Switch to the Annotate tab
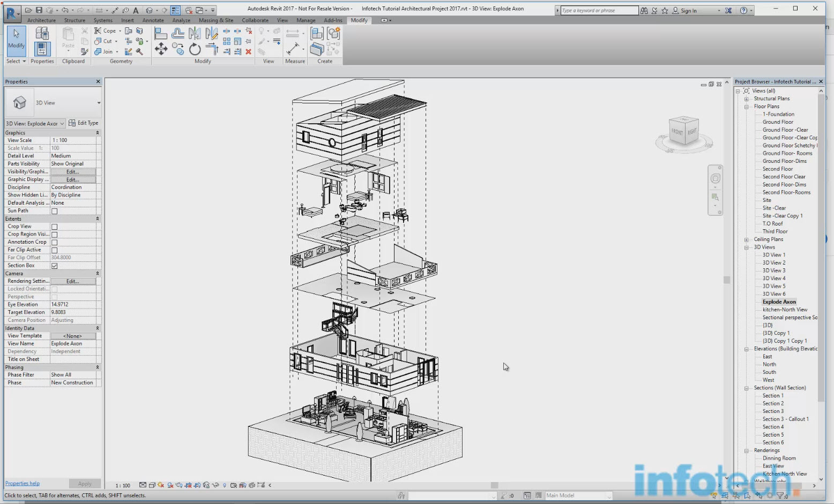The width and height of the screenshot is (834, 504). pos(153,20)
